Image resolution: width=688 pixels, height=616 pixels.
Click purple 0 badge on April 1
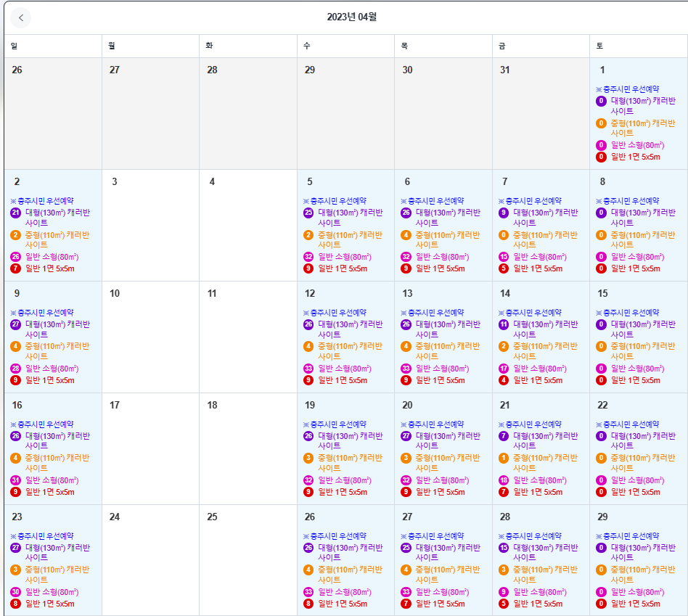(601, 101)
